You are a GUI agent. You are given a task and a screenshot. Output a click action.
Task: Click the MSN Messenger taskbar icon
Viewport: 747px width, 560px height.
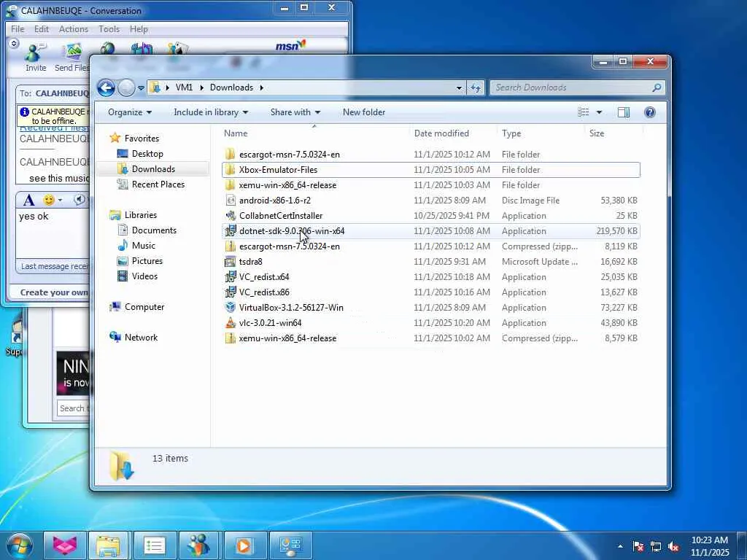pyautogui.click(x=198, y=545)
